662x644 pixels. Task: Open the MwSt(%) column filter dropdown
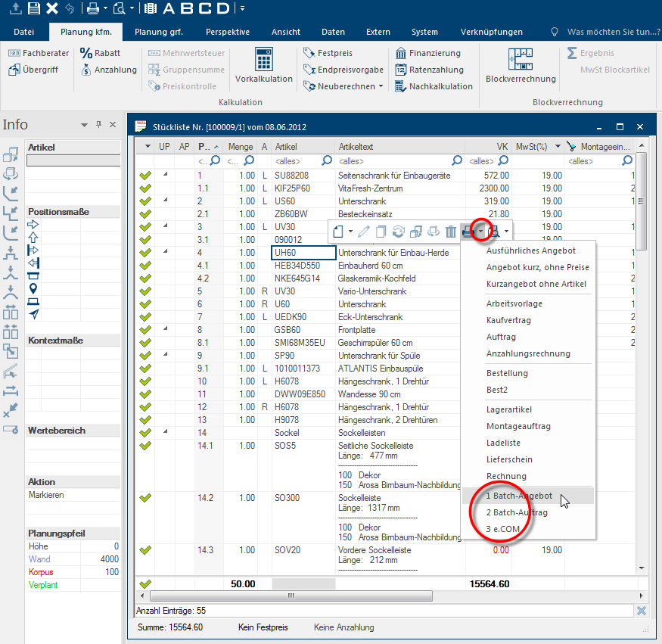point(558,146)
